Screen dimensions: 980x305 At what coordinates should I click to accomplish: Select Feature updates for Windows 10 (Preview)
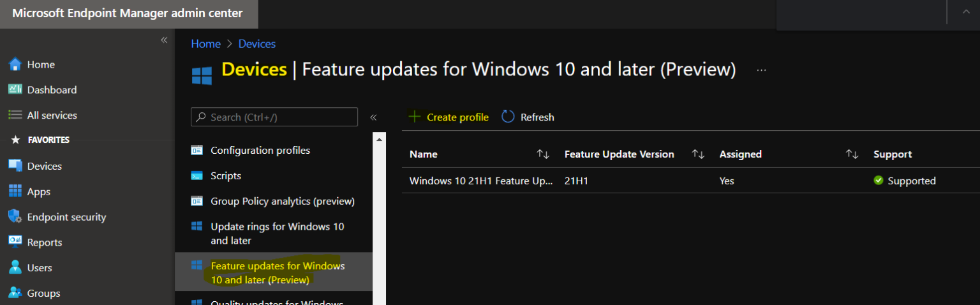click(274, 272)
